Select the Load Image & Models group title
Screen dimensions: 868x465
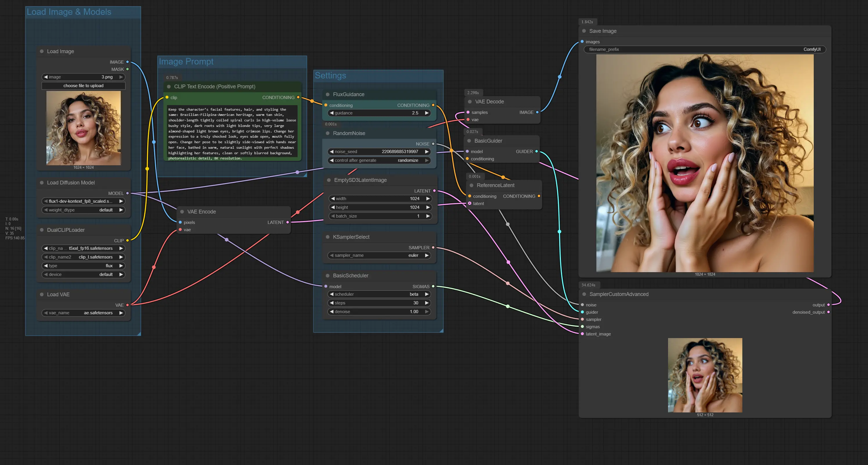click(69, 12)
